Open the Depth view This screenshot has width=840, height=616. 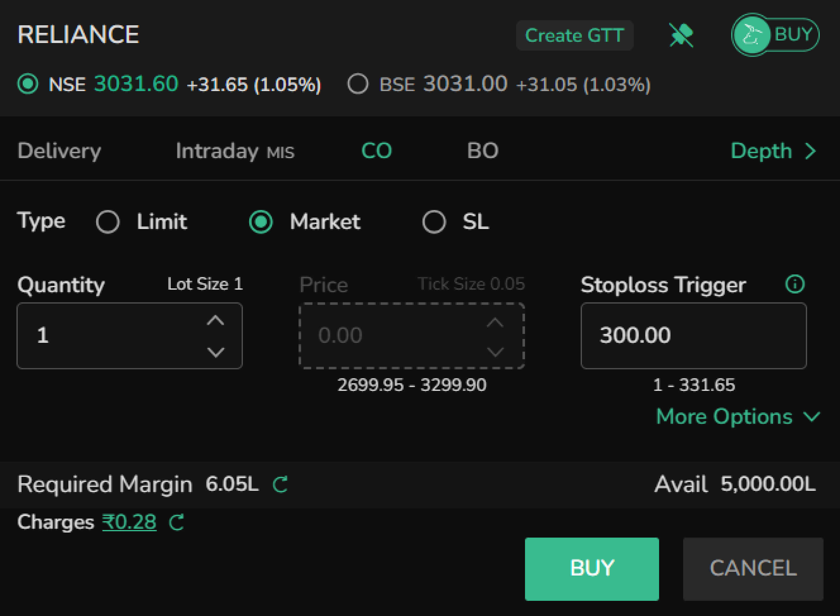pos(774,151)
